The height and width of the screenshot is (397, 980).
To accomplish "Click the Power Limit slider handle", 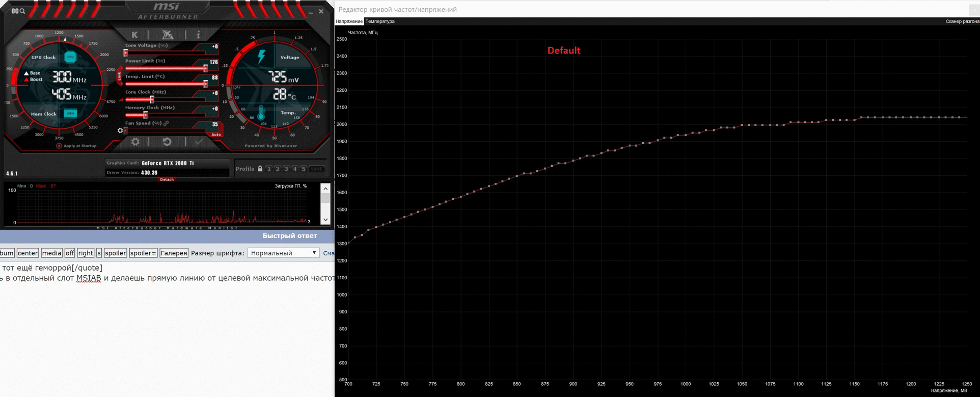I will pos(205,68).
